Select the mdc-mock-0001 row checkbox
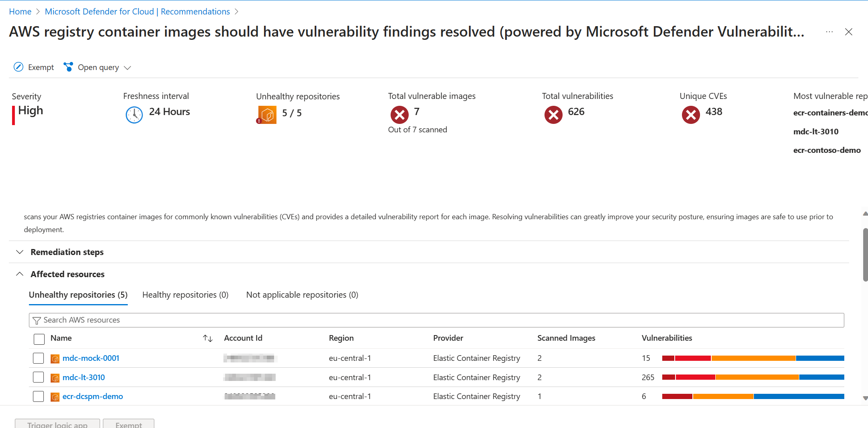This screenshot has height=428, width=868. (x=39, y=358)
